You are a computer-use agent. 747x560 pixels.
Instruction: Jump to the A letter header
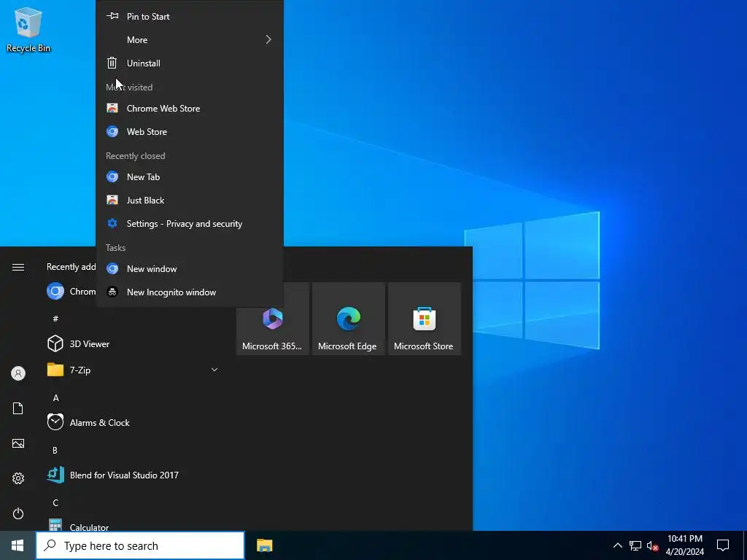click(x=55, y=397)
